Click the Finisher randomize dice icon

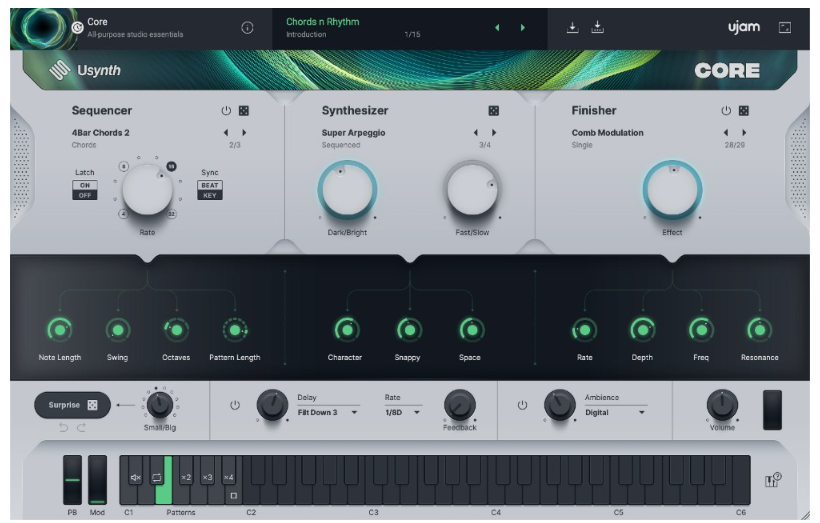coord(743,111)
